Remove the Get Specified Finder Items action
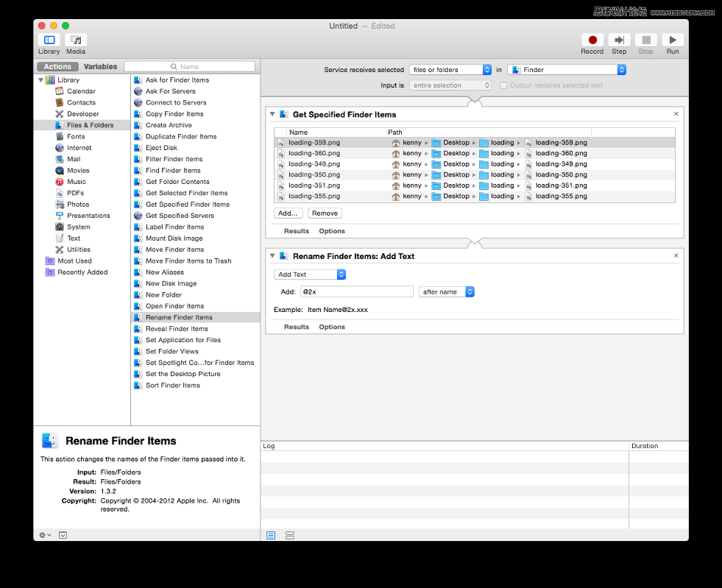This screenshot has width=722, height=588. [x=676, y=114]
